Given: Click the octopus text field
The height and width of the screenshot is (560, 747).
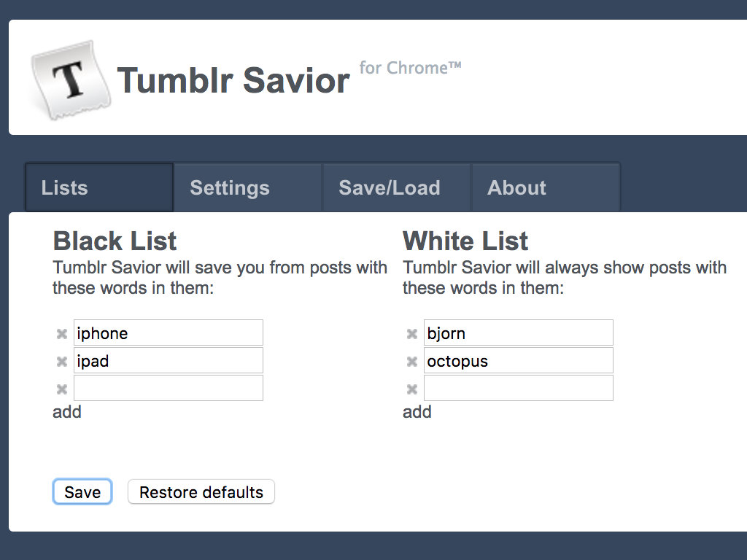Looking at the screenshot, I should (518, 361).
